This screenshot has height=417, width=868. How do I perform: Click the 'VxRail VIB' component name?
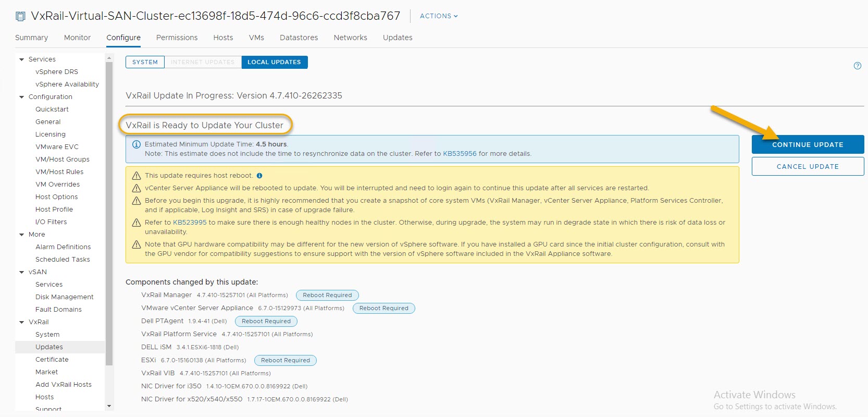158,373
